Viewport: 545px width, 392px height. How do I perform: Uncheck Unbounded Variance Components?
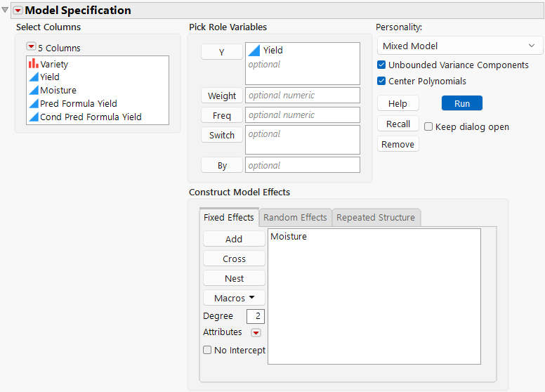click(x=382, y=65)
